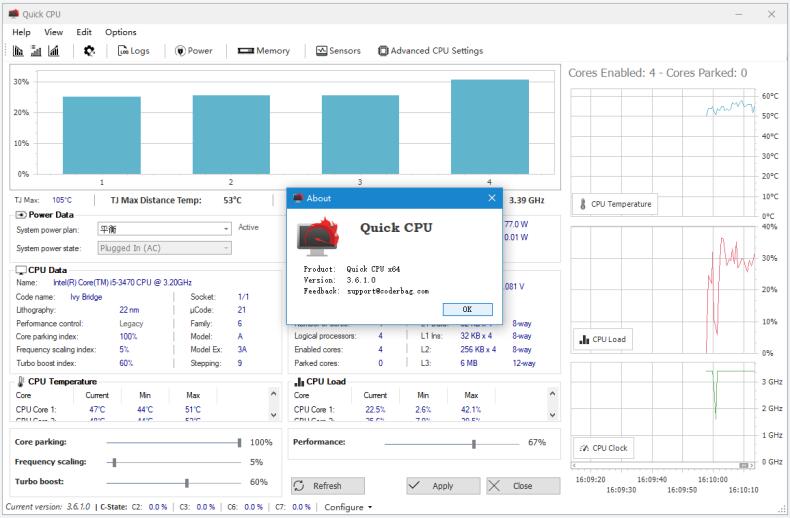Click the Turbo boost slider handle
This screenshot has height=518, width=790.
(187, 482)
